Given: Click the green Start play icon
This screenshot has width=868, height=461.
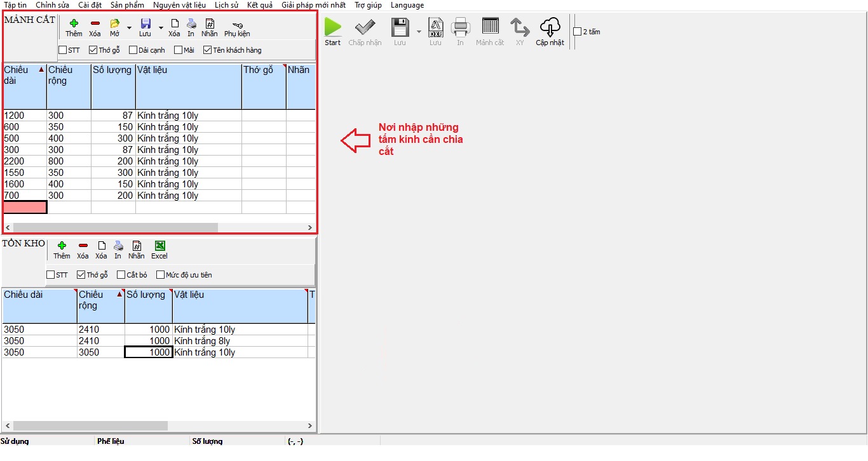Looking at the screenshot, I should point(332,27).
